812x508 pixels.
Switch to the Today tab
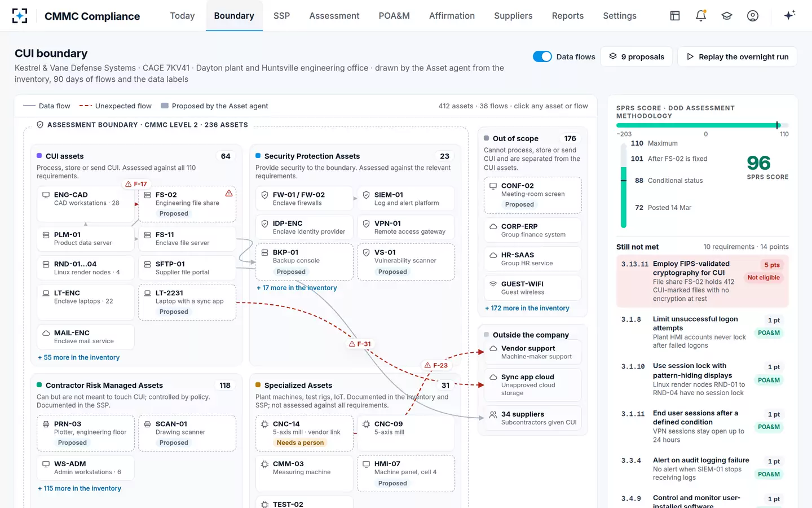click(182, 16)
